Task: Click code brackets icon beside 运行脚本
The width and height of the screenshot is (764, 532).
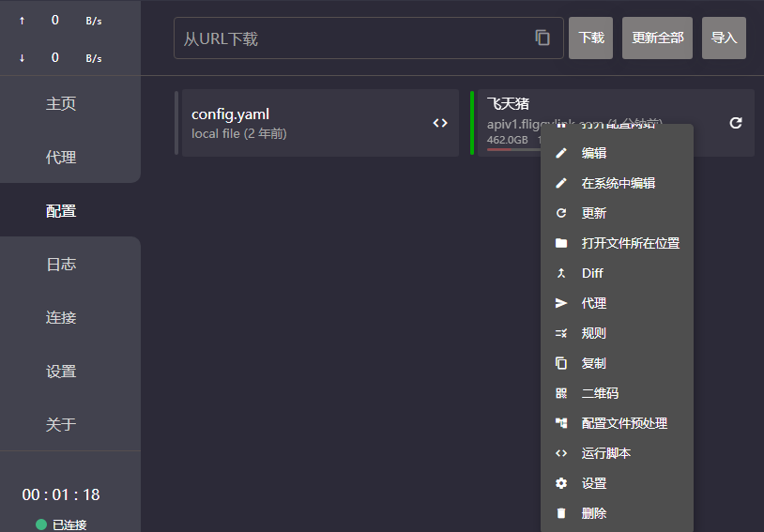Action: [x=561, y=453]
